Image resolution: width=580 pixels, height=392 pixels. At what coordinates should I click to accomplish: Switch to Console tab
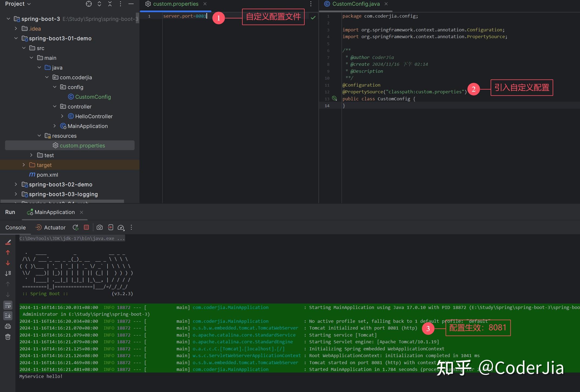click(x=15, y=228)
